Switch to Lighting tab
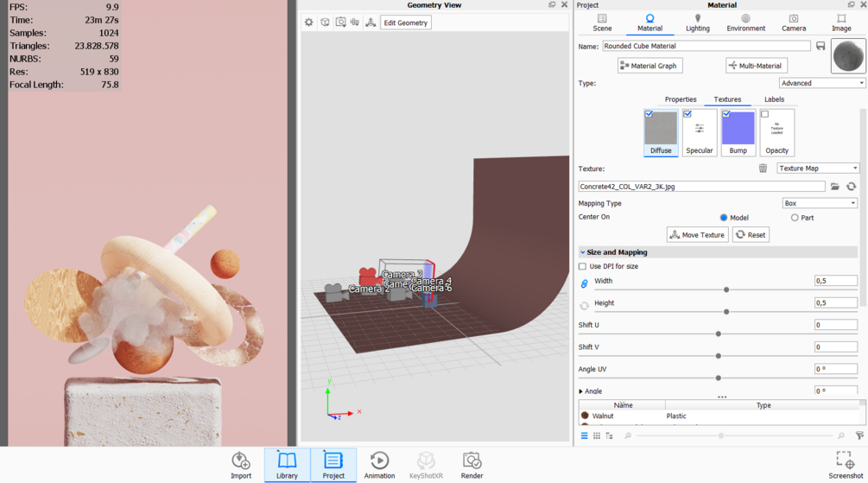 coord(698,22)
